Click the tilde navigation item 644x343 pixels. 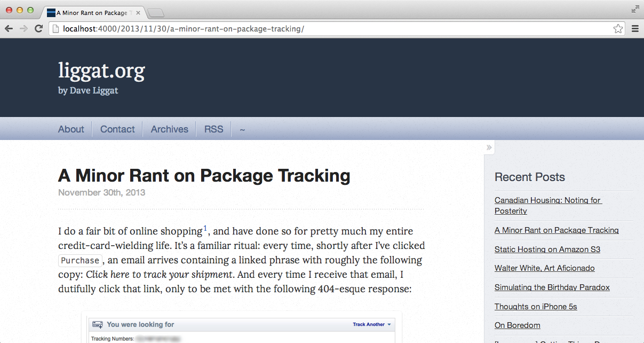[x=242, y=129]
